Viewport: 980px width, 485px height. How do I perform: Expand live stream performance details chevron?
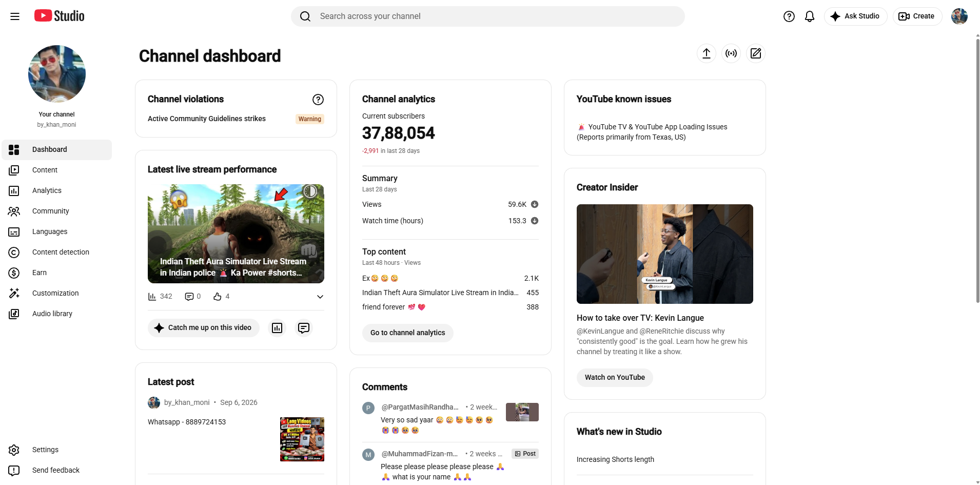coord(320,297)
